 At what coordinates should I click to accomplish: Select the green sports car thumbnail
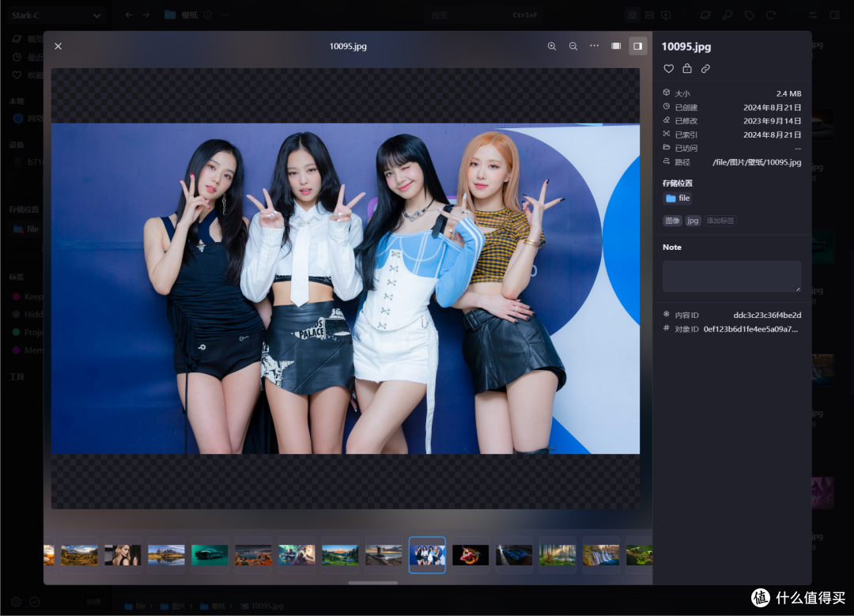[210, 555]
